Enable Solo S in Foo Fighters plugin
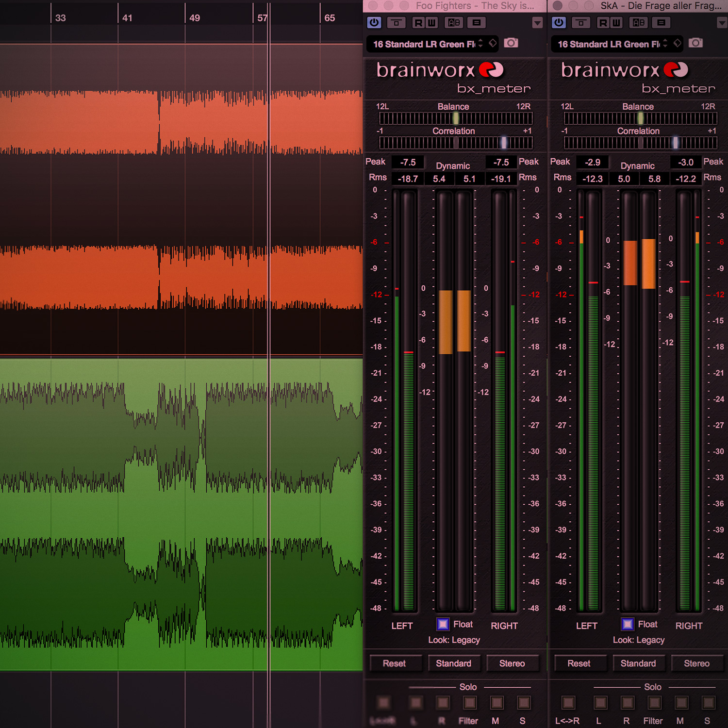Image resolution: width=728 pixels, height=728 pixels. point(524,702)
